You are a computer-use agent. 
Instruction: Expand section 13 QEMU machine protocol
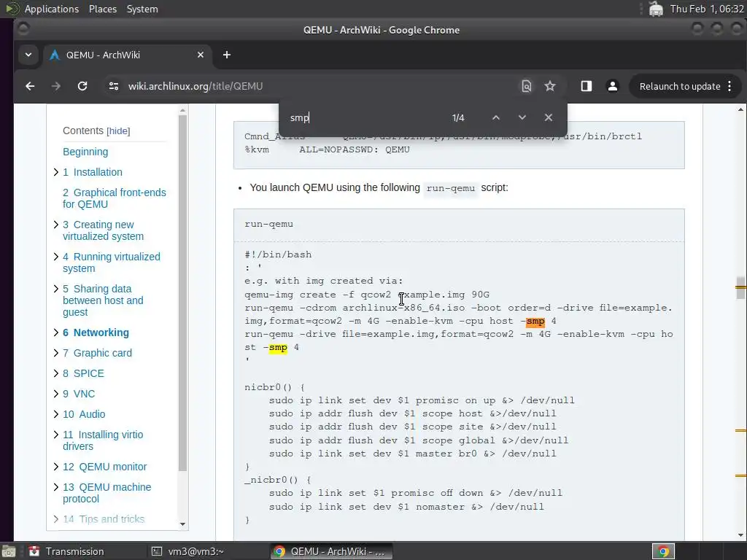(55, 487)
